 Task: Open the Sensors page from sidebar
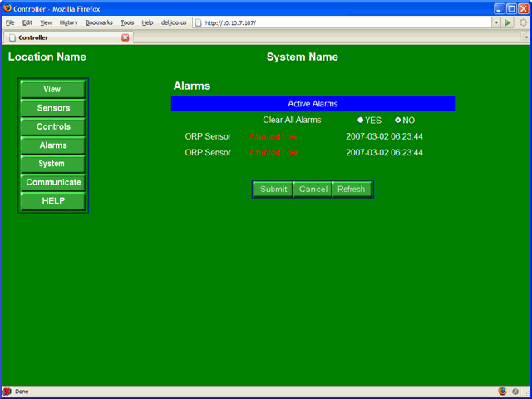[53, 108]
